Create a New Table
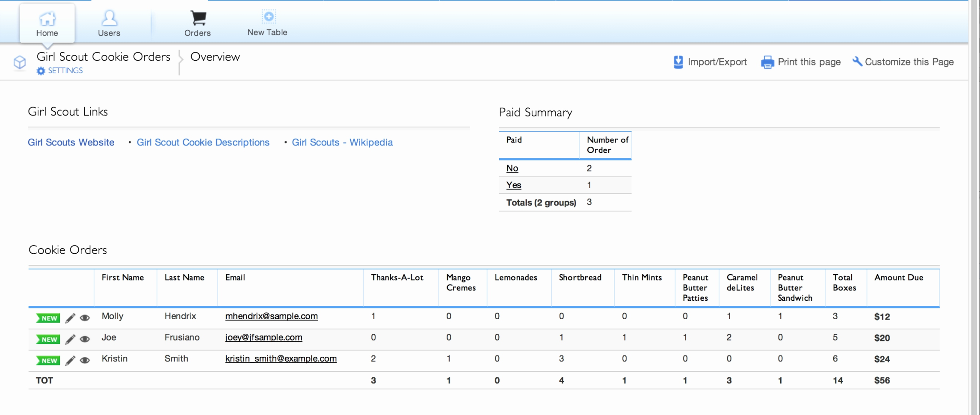The width and height of the screenshot is (980, 415). pyautogui.click(x=267, y=24)
